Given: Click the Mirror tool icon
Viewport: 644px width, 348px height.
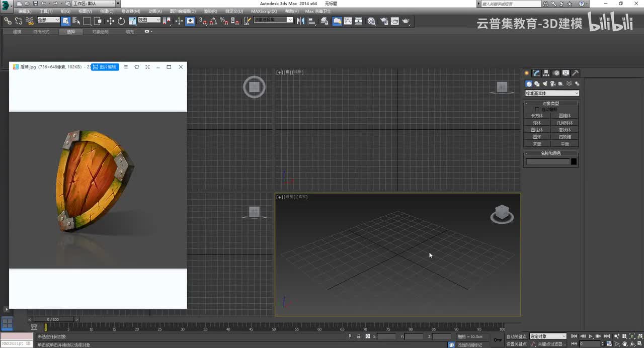Looking at the screenshot, I should 300,21.
